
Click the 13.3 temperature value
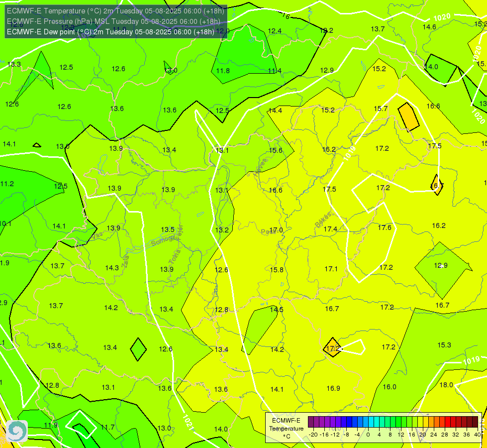(x=14, y=64)
